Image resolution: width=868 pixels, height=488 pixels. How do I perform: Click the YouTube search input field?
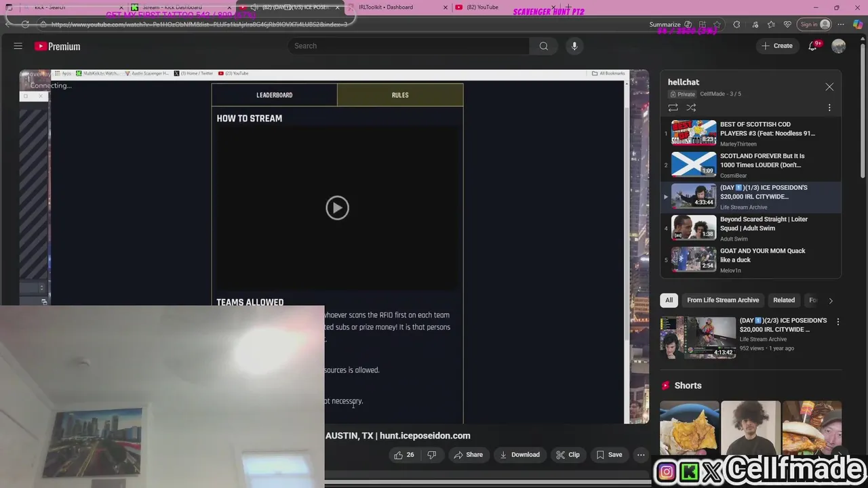pyautogui.click(x=409, y=46)
